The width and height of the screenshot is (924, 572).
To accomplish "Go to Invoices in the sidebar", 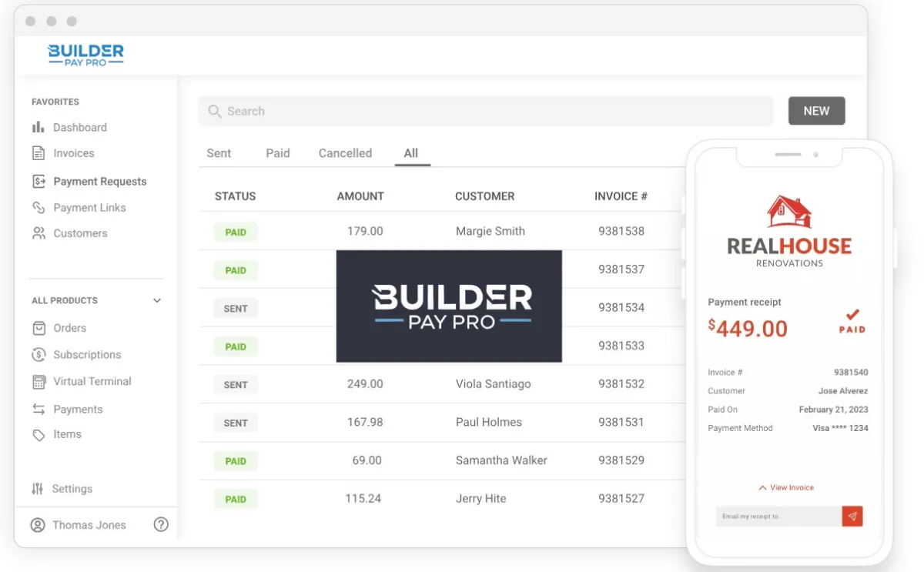I will (74, 153).
